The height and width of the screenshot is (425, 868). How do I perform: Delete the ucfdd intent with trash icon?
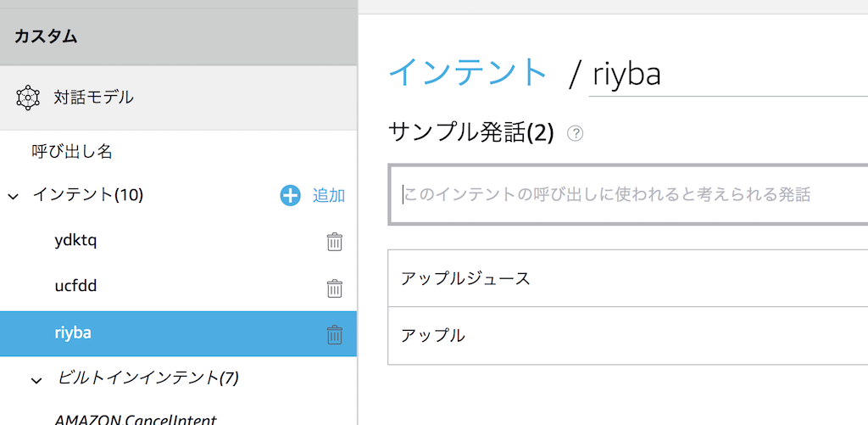[334, 288]
